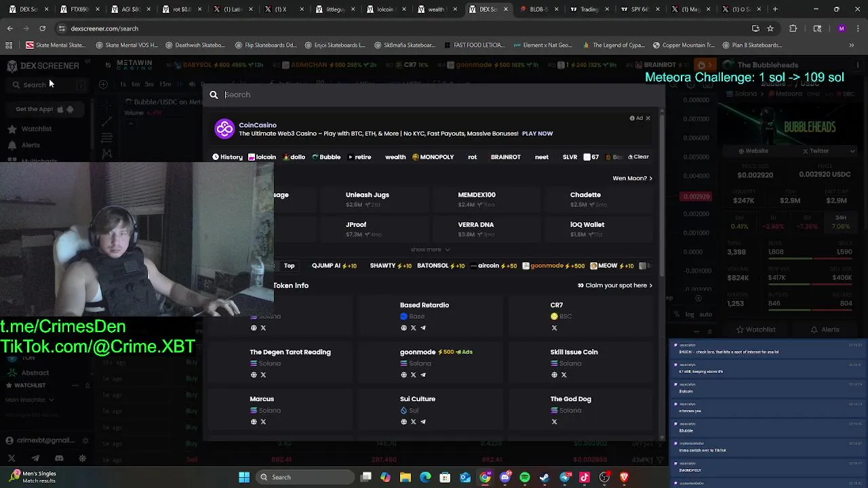
Task: Open Based Retardio Telegram icon
Action: (422, 328)
